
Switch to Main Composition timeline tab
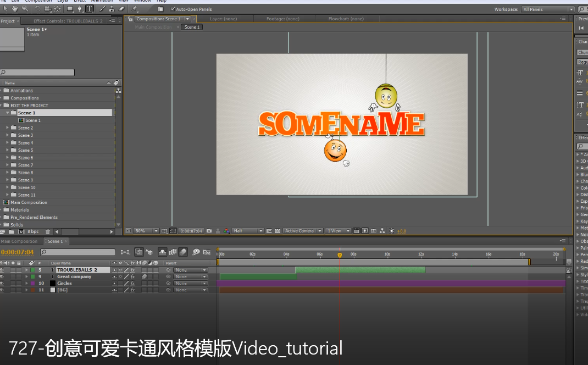[x=19, y=241]
